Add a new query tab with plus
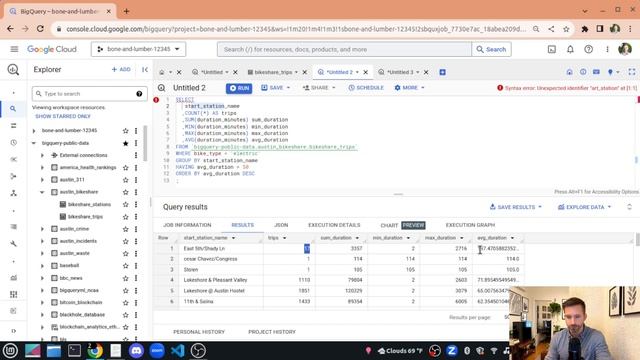The image size is (640, 360). click(x=442, y=72)
